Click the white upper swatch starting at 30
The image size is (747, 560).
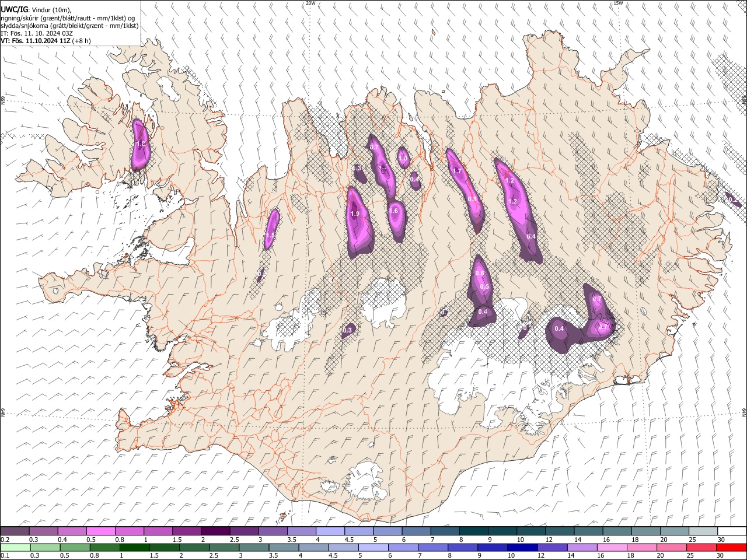[732, 531]
